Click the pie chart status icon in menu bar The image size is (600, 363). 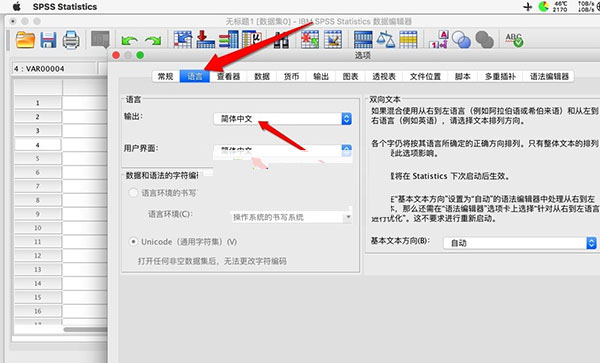(543, 6)
